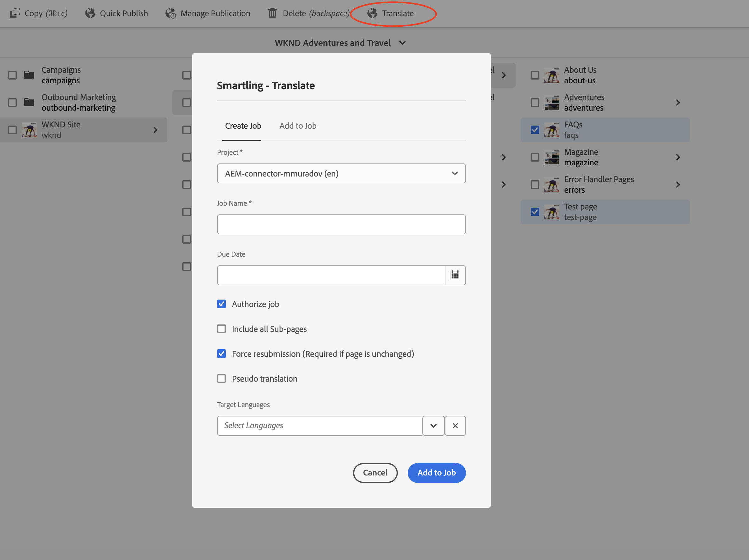Screen dimensions: 749x560
Task: Click the Copy icon in toolbar
Action: point(14,13)
